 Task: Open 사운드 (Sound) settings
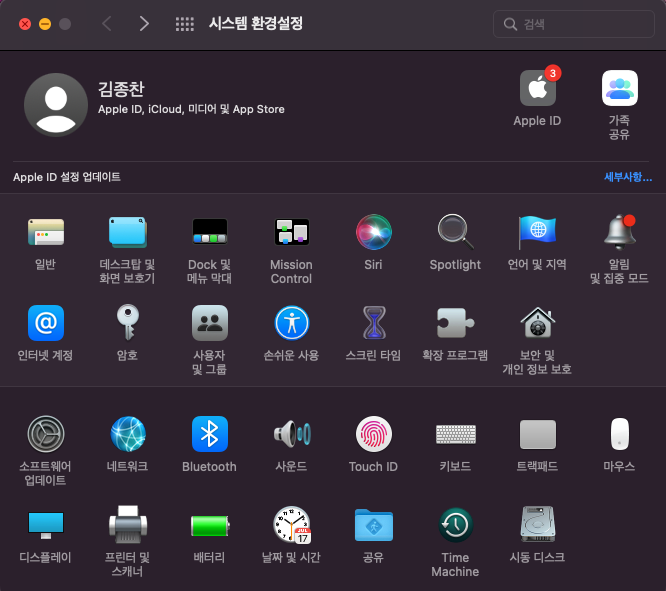291,434
